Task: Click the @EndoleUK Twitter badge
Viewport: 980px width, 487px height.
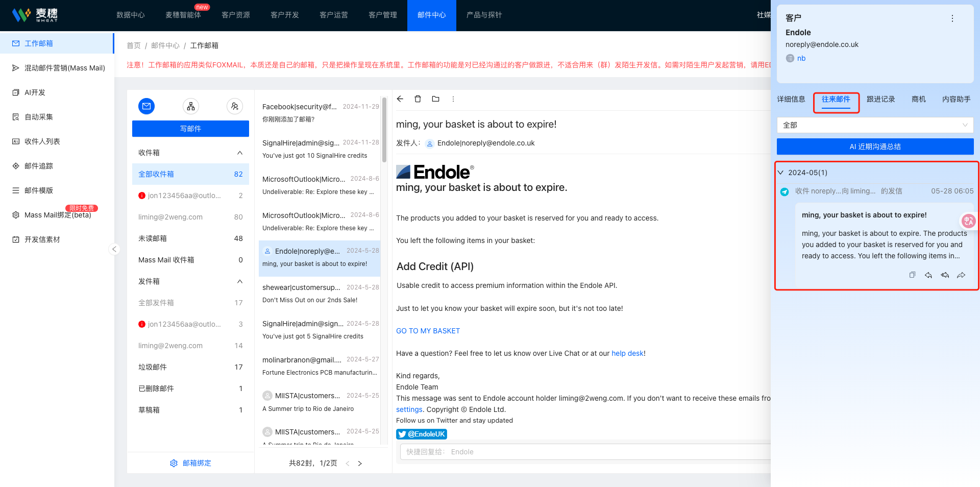Action: pos(422,434)
